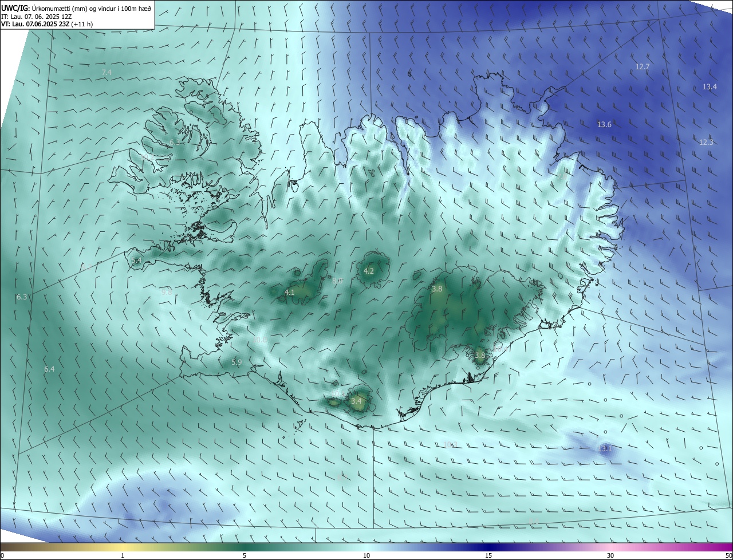
Task: Click the 0 label on the colour scale
Action: pos(2,555)
